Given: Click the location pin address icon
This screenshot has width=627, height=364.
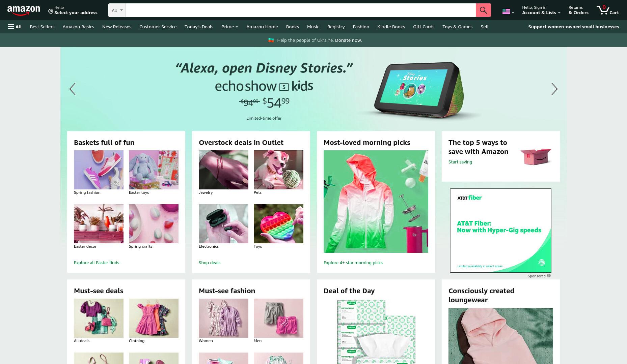Looking at the screenshot, I should tap(51, 12).
